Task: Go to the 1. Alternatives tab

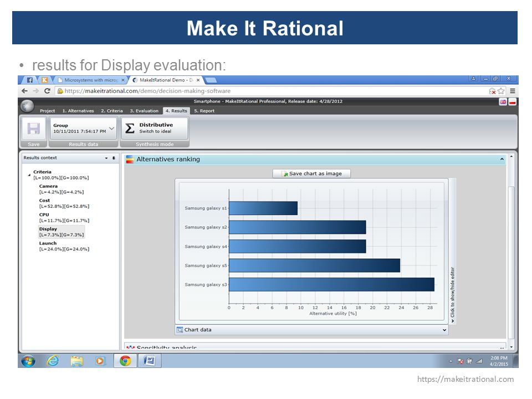Action: [78, 111]
